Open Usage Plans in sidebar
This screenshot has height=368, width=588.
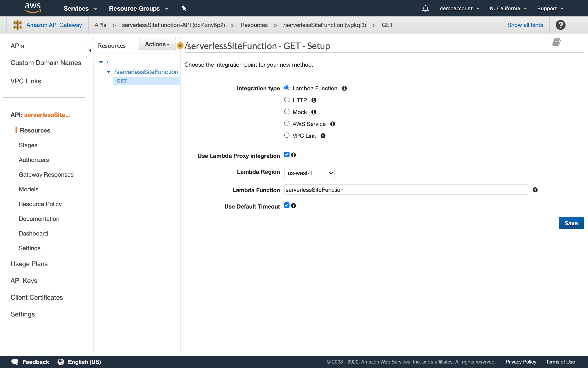pyautogui.click(x=29, y=264)
